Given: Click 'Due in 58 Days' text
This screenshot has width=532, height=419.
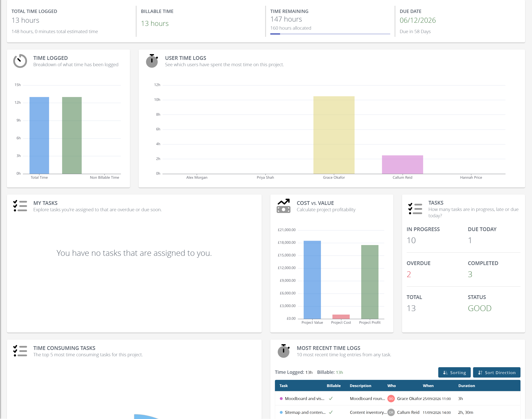Looking at the screenshot, I should (415, 31).
